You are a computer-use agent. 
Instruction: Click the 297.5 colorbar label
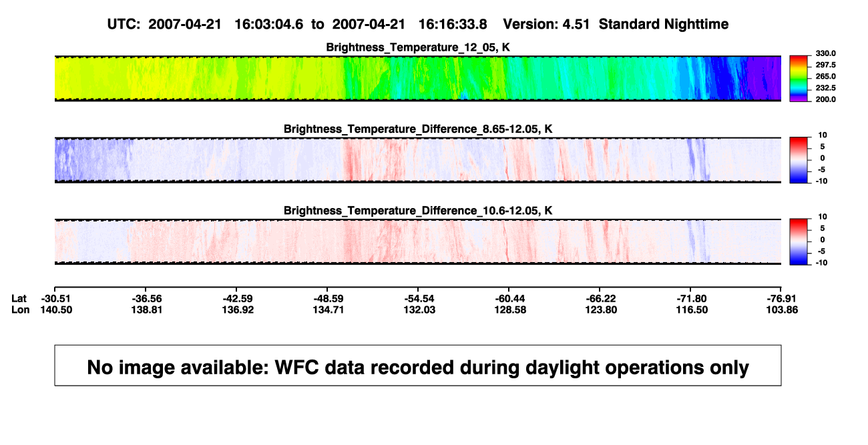coord(825,65)
